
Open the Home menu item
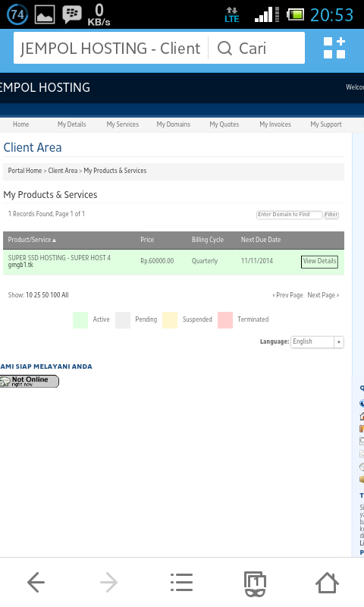[21, 124]
